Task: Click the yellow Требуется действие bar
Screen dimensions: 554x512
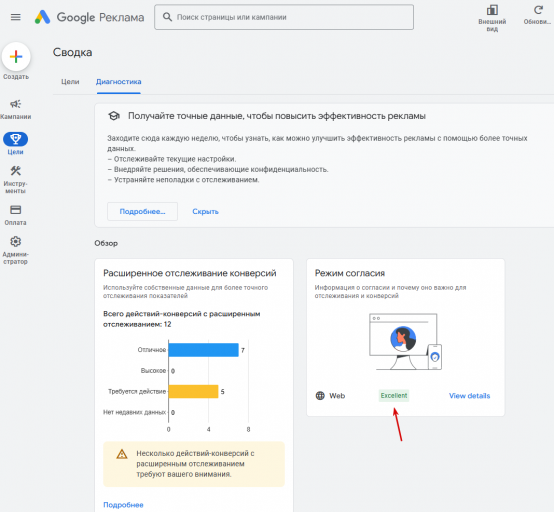Action: pos(193,392)
